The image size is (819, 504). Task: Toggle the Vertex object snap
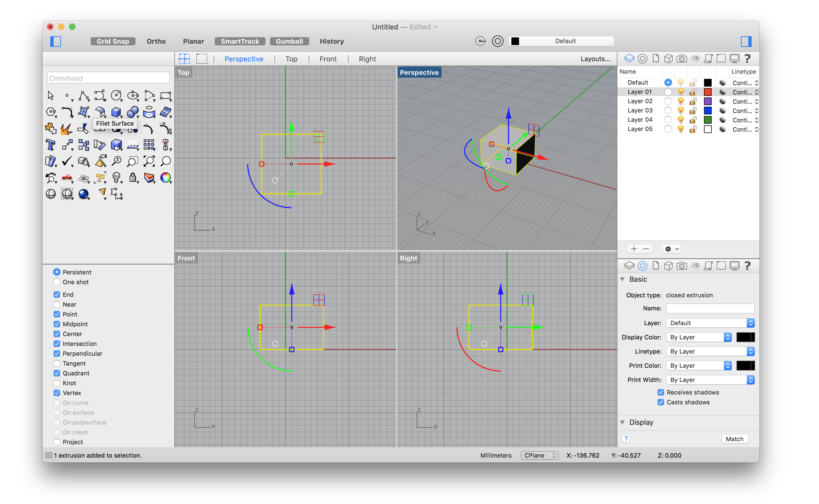coord(57,393)
